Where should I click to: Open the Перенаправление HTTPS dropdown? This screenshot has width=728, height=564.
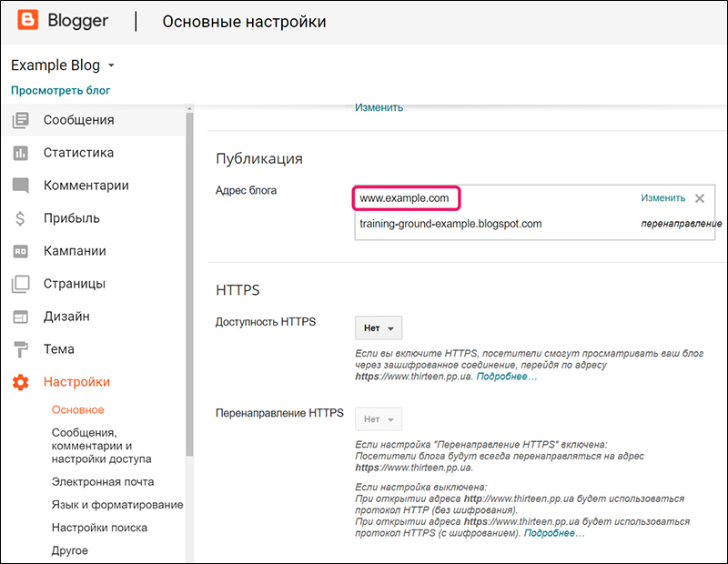378,419
